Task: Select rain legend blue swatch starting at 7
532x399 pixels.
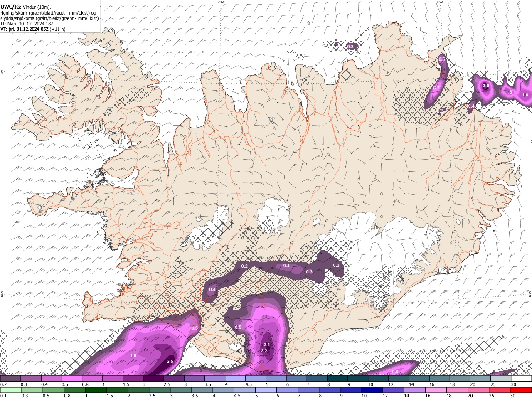Action: [x=308, y=390]
